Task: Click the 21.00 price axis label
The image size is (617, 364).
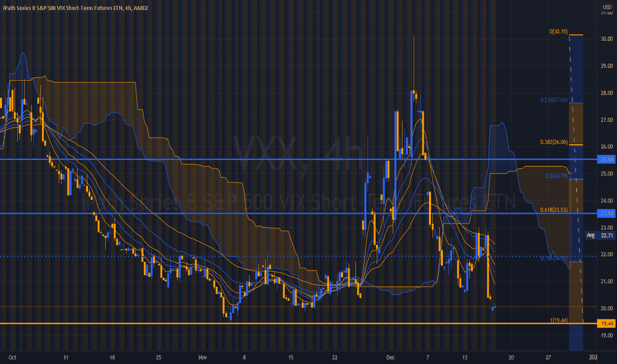Action: (607, 281)
